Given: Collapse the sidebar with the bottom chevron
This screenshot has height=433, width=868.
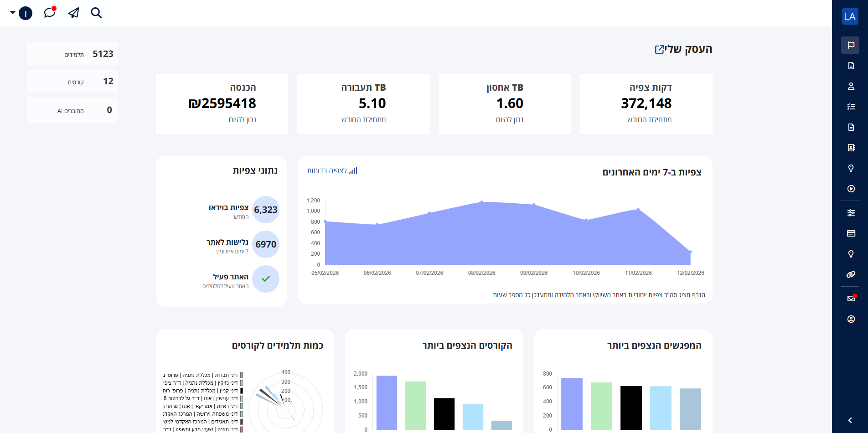Looking at the screenshot, I should (x=850, y=420).
